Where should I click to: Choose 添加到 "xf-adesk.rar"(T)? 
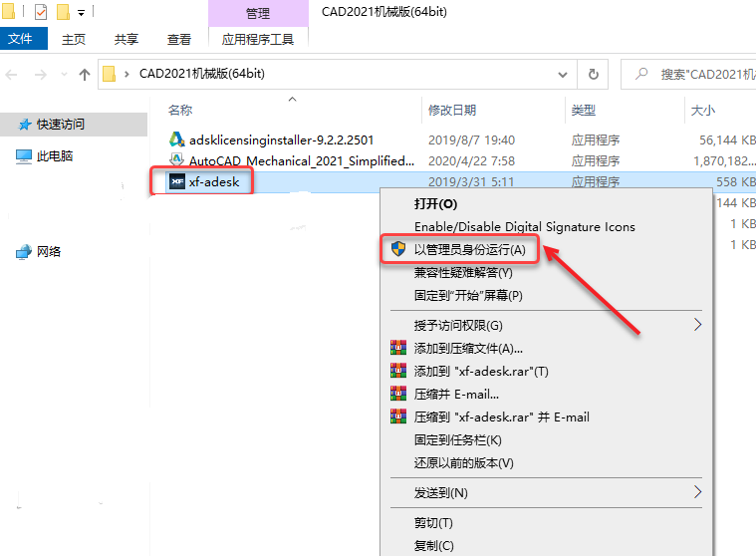pos(481,371)
